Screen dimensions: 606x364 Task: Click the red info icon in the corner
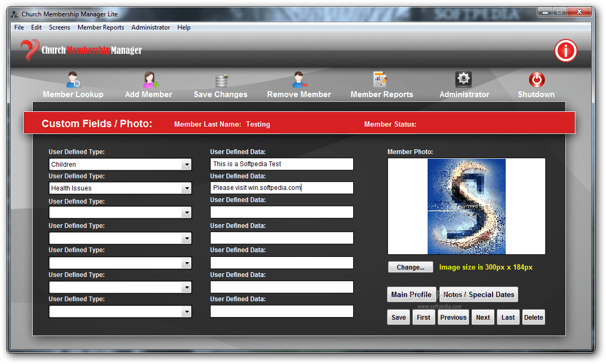565,51
